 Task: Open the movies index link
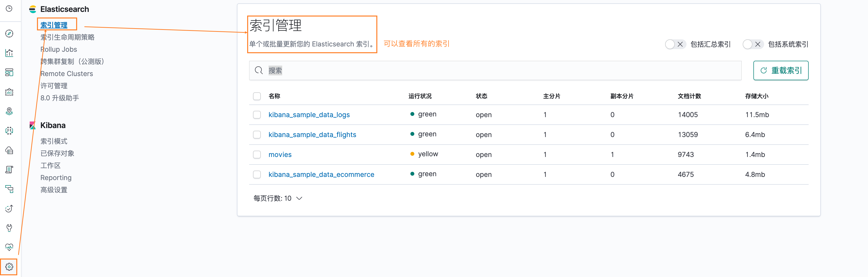(280, 155)
